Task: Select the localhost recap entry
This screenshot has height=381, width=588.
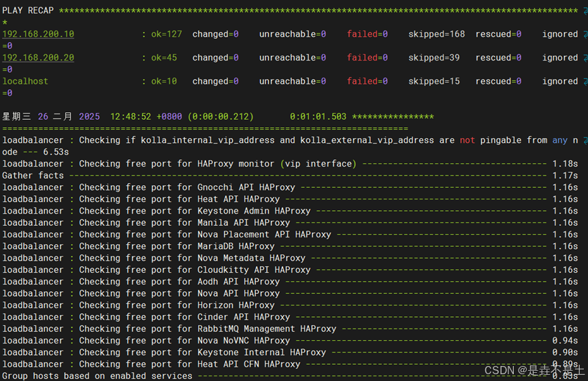Action: (25, 82)
